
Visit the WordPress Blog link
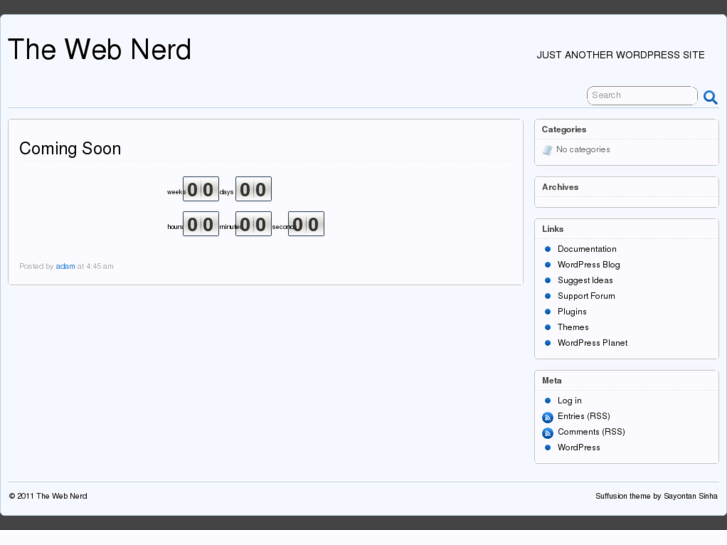(x=589, y=265)
